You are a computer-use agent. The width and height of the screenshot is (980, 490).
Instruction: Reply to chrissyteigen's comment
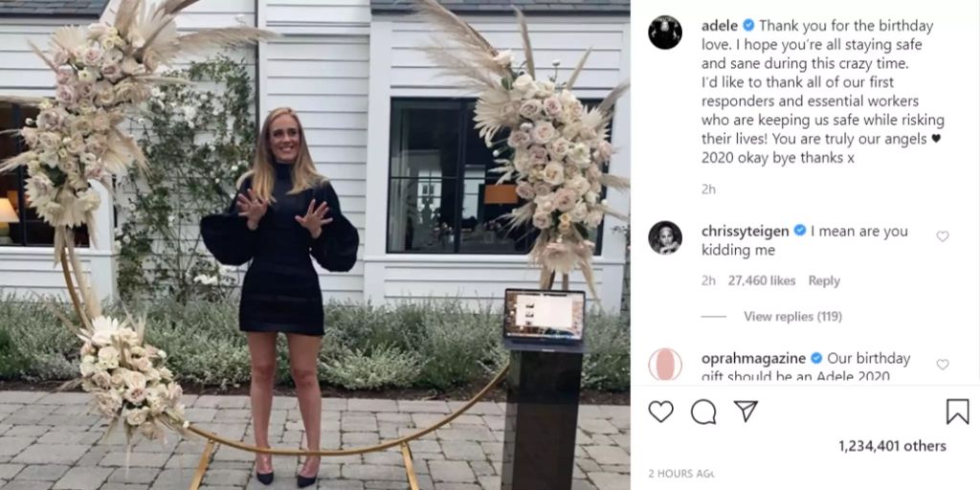[x=824, y=281]
